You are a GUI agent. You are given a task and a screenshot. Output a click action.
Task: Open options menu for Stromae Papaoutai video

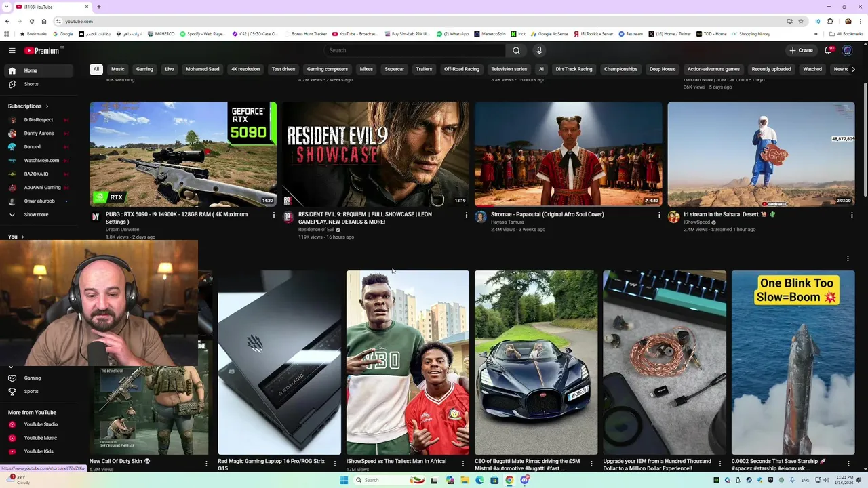point(659,215)
